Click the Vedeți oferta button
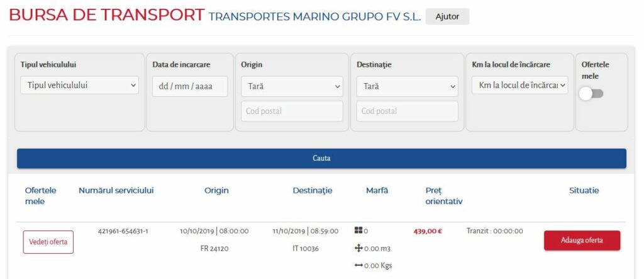The height and width of the screenshot is (279, 644). 48,242
